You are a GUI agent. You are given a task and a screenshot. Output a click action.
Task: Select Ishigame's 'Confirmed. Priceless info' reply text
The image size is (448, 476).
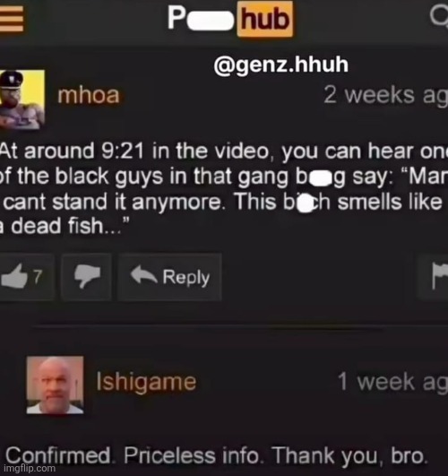217,455
